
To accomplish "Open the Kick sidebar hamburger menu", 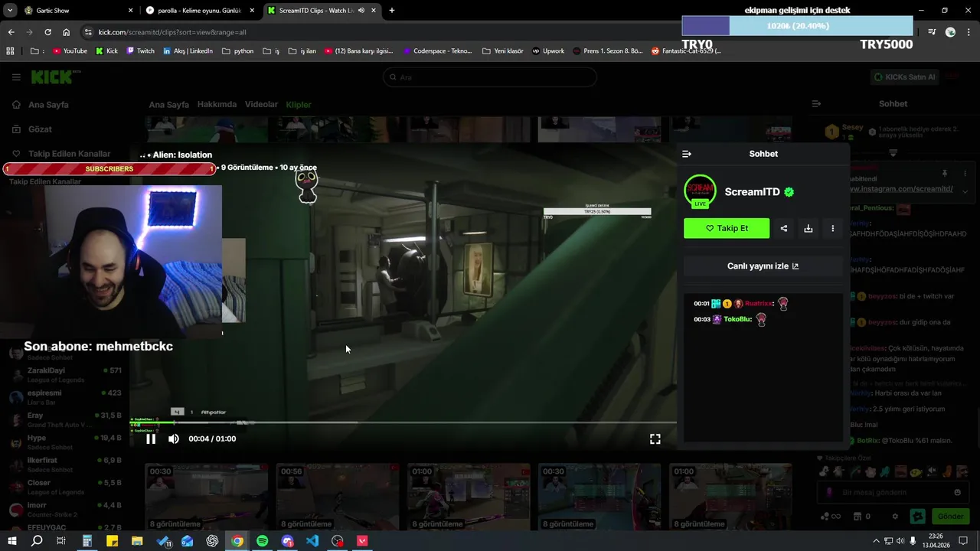I will 16,77.
